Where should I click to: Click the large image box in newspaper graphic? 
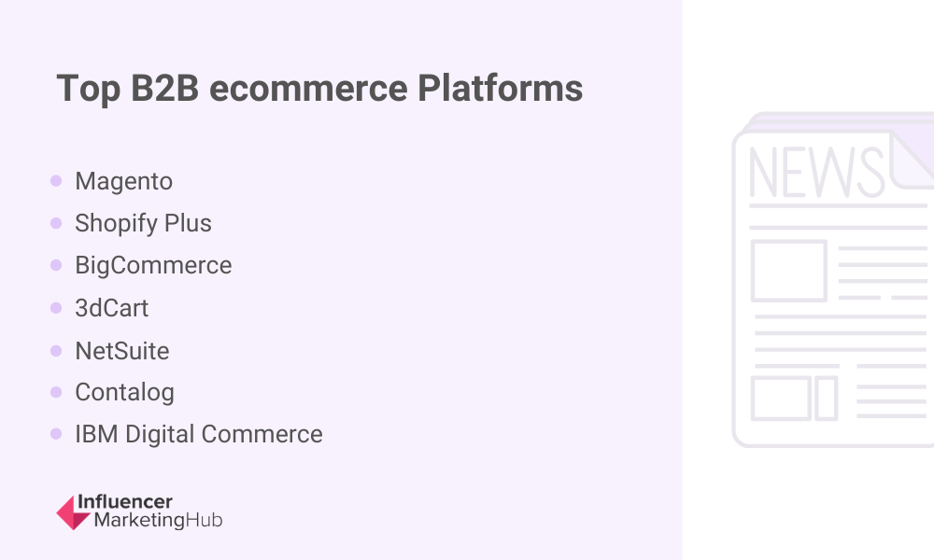[788, 271]
